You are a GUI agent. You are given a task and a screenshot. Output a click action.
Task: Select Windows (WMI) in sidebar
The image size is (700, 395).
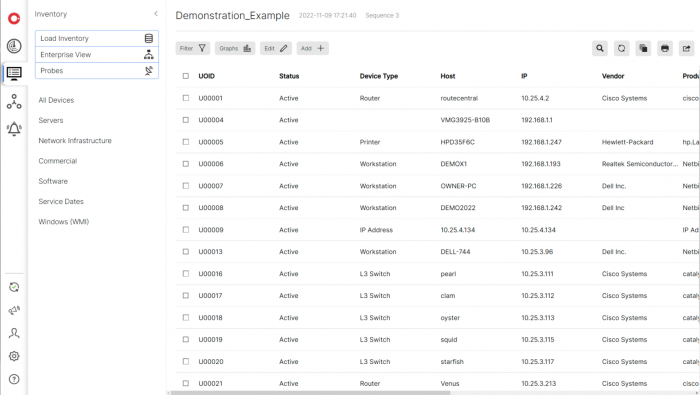click(63, 222)
